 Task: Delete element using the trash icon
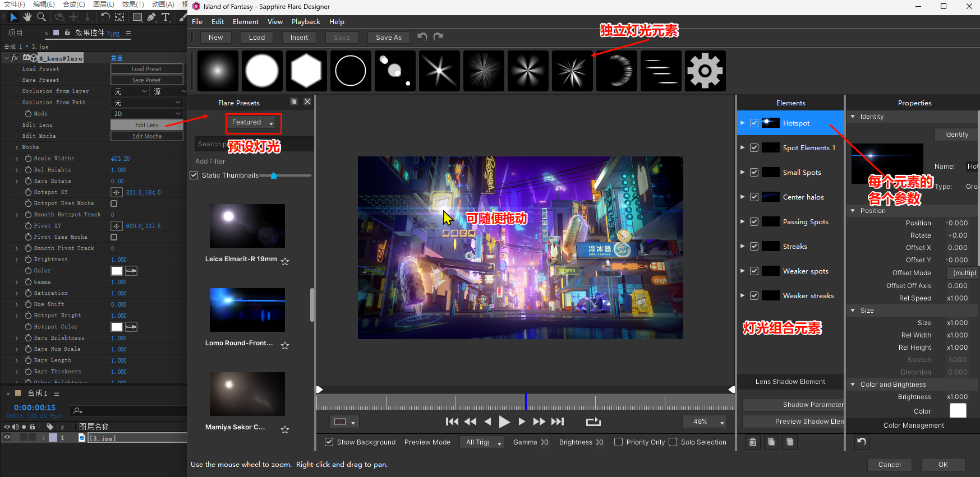click(x=753, y=442)
